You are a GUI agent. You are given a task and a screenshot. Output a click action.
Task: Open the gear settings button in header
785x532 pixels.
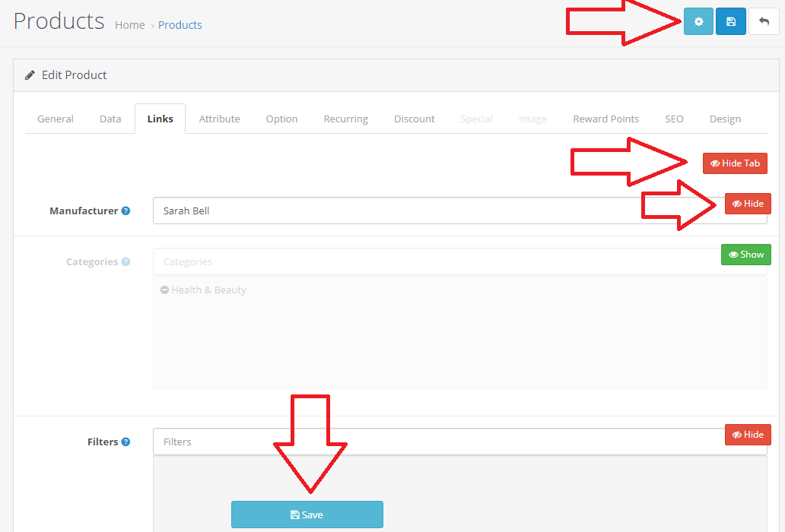point(698,21)
